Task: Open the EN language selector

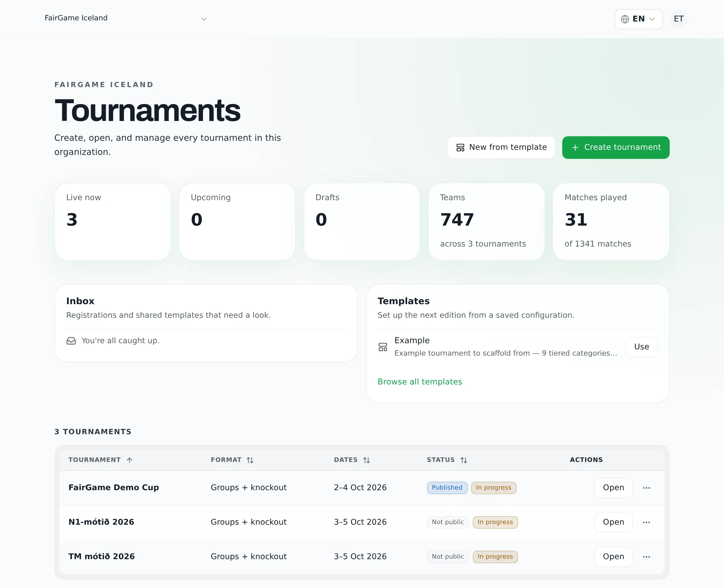Action: [x=638, y=19]
